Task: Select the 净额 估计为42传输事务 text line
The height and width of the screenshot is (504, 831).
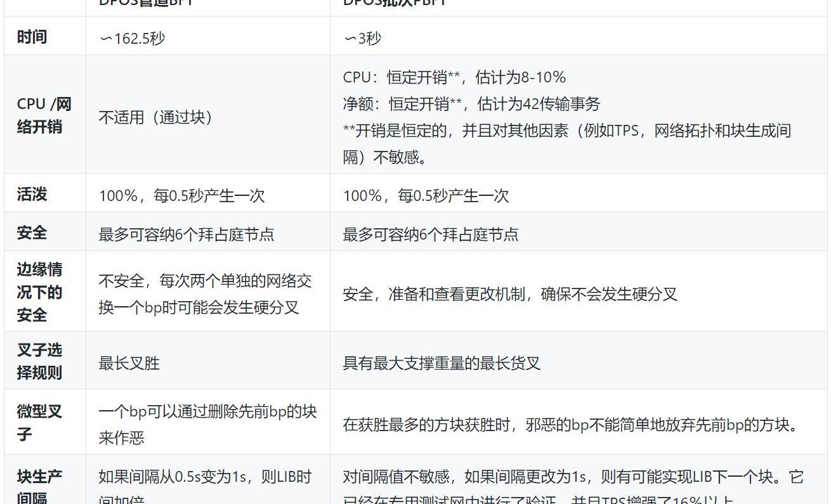Action: [x=471, y=103]
